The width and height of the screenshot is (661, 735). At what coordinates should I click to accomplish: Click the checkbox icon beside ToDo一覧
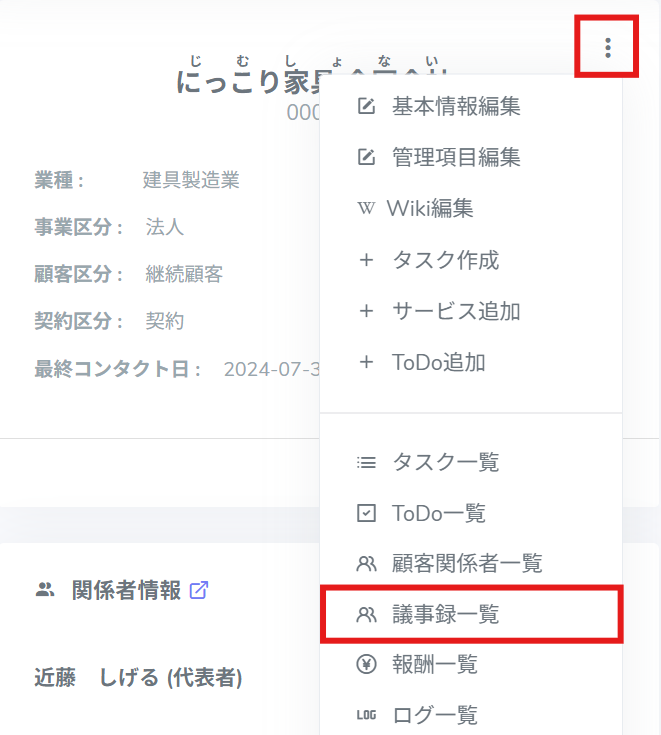(x=366, y=513)
